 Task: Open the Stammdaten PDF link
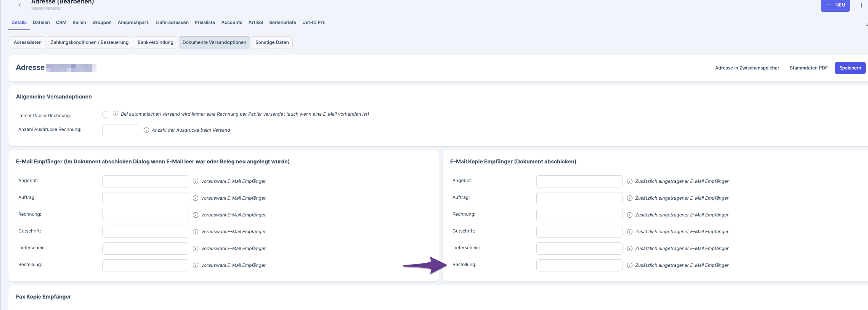click(x=809, y=68)
